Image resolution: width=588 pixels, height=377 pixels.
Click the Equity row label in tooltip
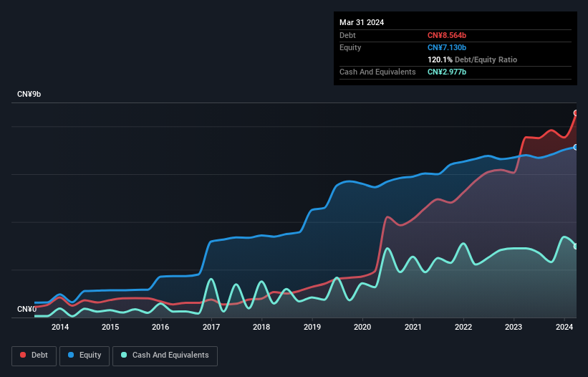click(350, 47)
